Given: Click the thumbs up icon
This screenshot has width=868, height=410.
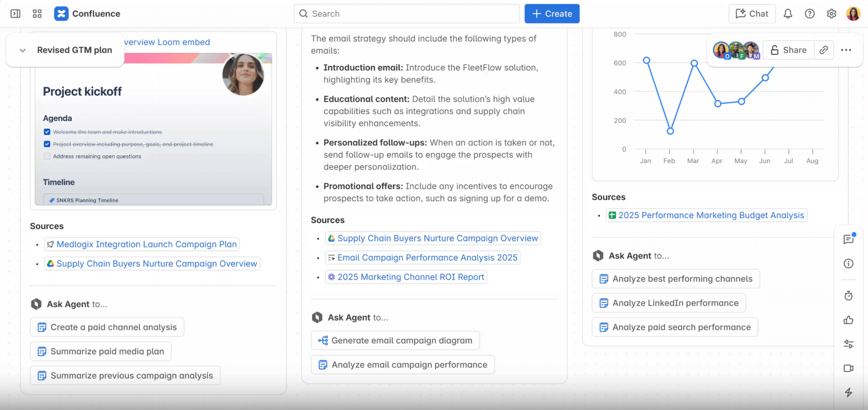Looking at the screenshot, I should (x=848, y=320).
